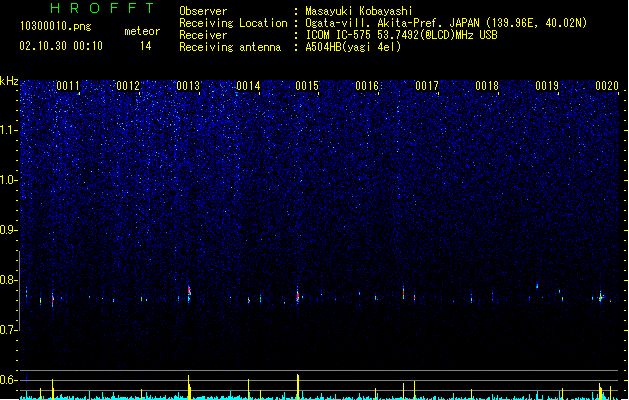Click the Receiving antenna label
The height and width of the screenshot is (400, 629).
[x=230, y=47]
